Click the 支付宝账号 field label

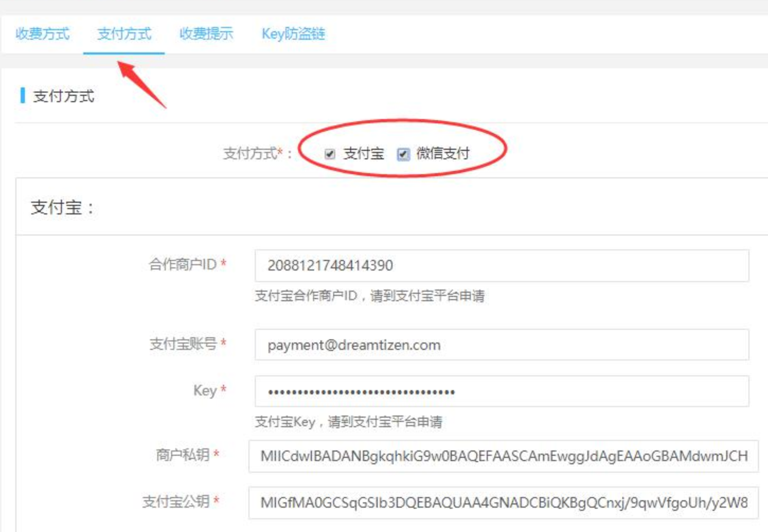183,344
